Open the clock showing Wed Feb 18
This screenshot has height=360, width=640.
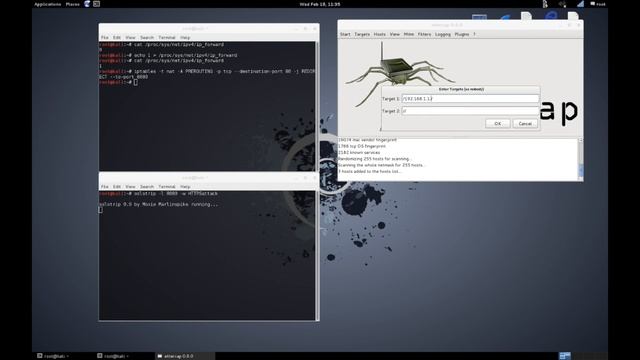(x=320, y=4)
